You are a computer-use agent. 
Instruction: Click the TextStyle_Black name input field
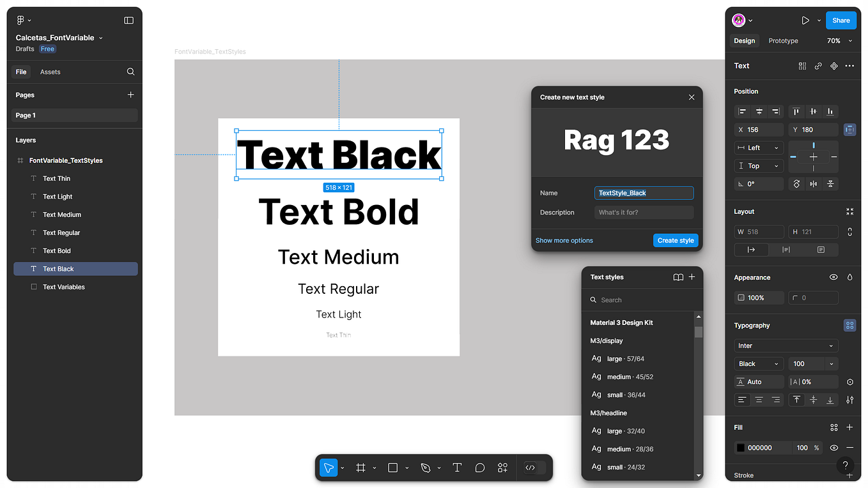tap(644, 192)
